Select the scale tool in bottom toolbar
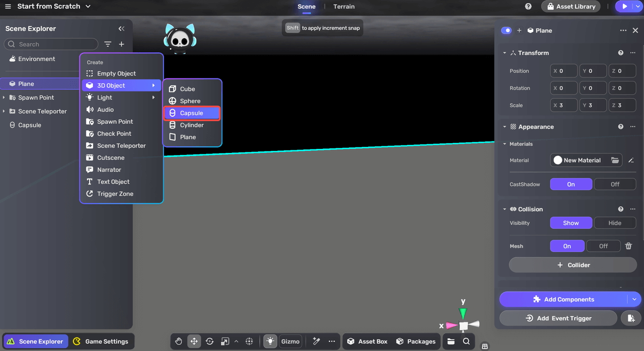Screen dimensions: 644x351 click(x=225, y=341)
